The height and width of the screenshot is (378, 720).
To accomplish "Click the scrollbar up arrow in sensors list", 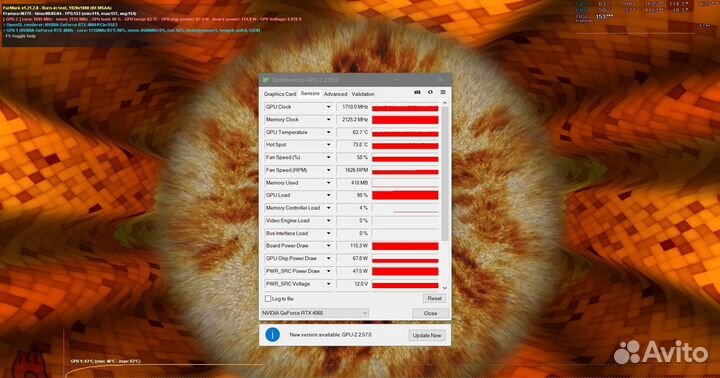I will [444, 103].
